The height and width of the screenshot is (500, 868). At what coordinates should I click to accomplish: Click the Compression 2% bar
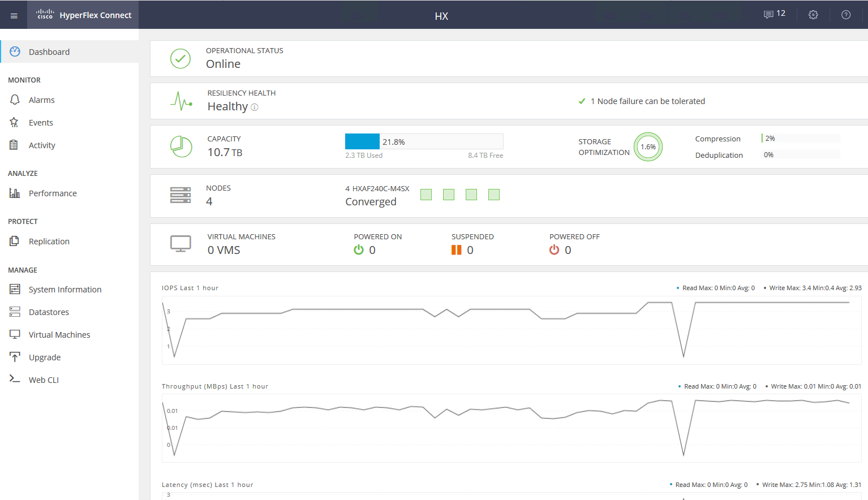[801, 138]
